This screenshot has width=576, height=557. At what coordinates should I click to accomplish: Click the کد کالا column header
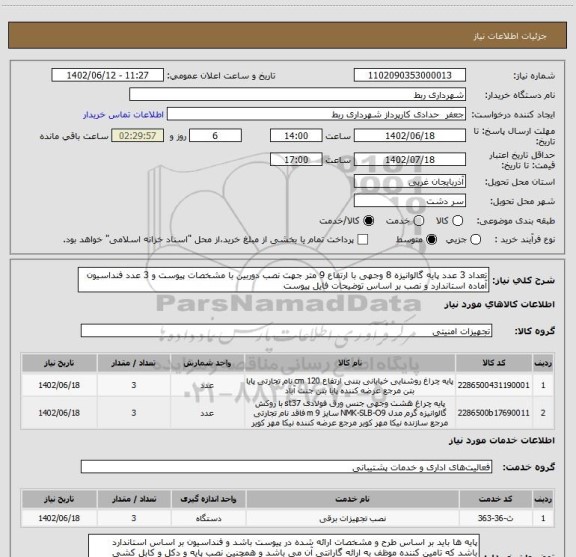[493, 363]
